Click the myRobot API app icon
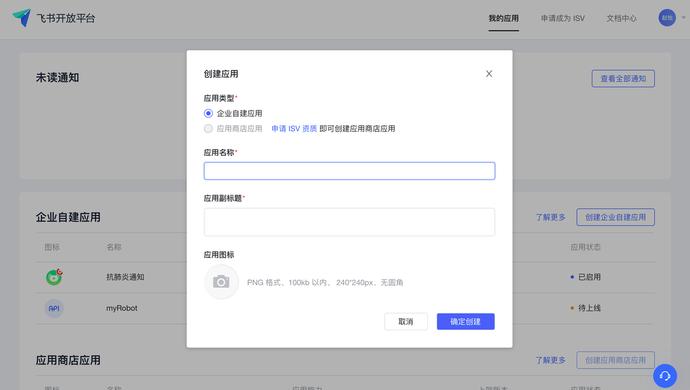Image resolution: width=690 pixels, height=390 pixels. [x=54, y=308]
